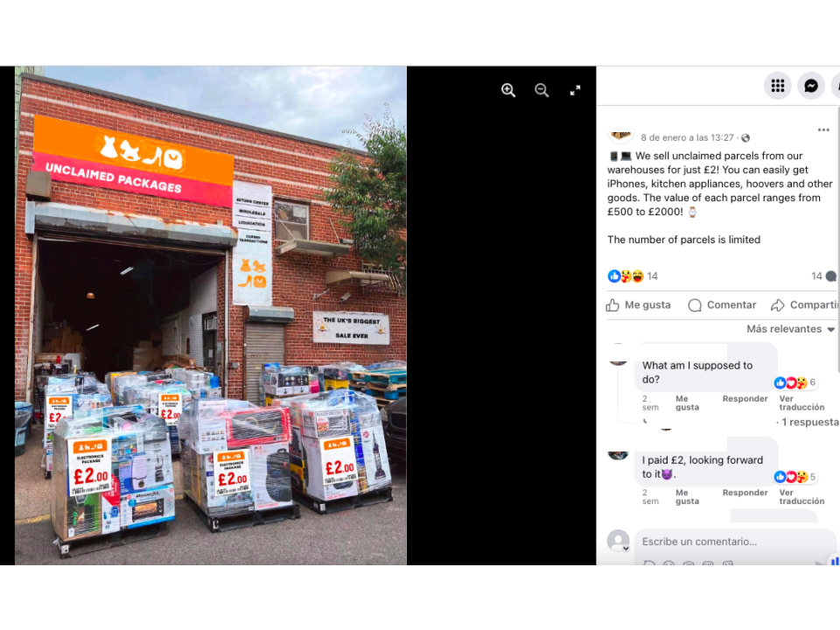Viewport: 840px width, 630px height.
Task: Share the post via Compartir
Action: coord(805,304)
